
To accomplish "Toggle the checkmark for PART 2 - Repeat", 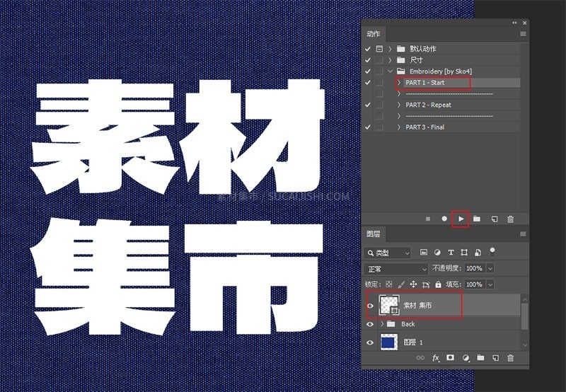I will [367, 105].
